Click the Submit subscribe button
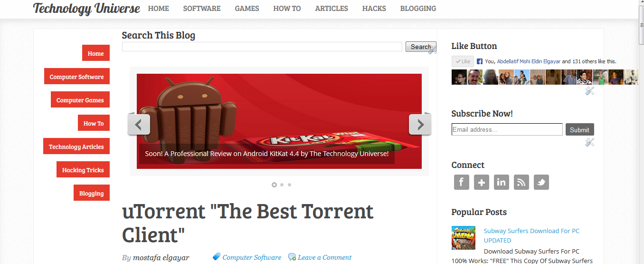Viewport: 644px width, 264px height. click(579, 129)
